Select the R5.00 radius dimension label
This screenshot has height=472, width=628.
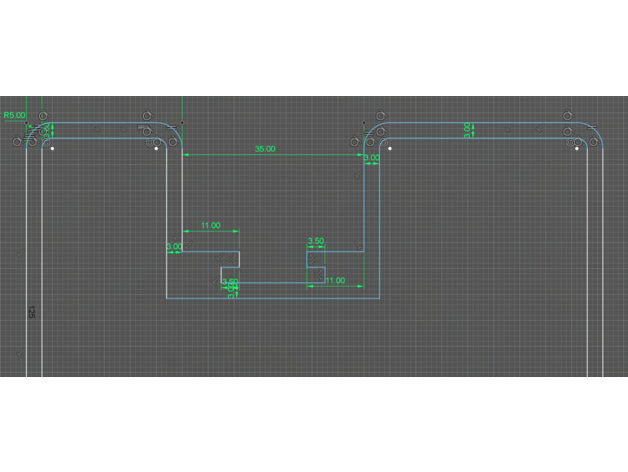(x=15, y=116)
